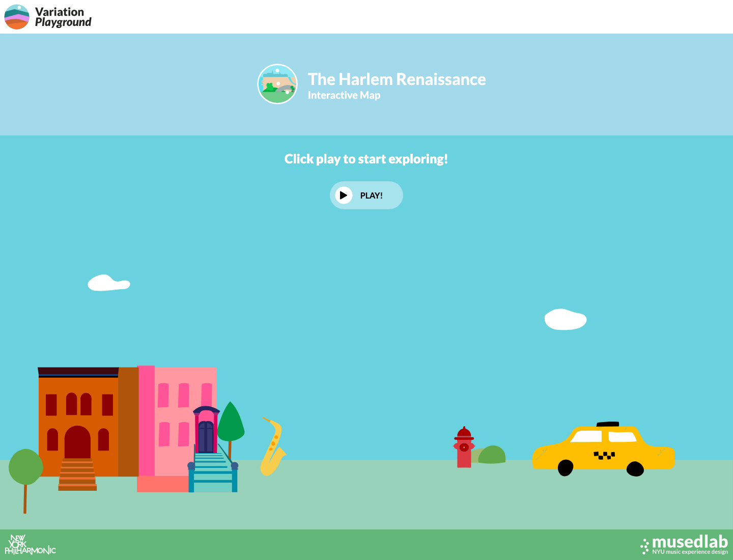Click the "Interactive Map" subtitle
The image size is (733, 560).
(x=344, y=95)
